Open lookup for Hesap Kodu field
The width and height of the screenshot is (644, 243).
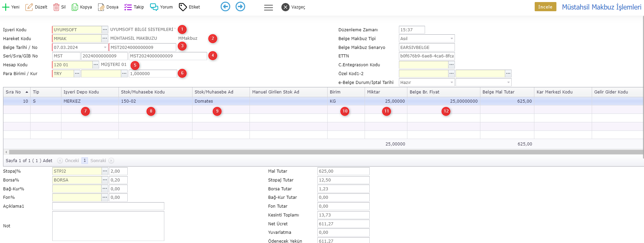pos(96,65)
